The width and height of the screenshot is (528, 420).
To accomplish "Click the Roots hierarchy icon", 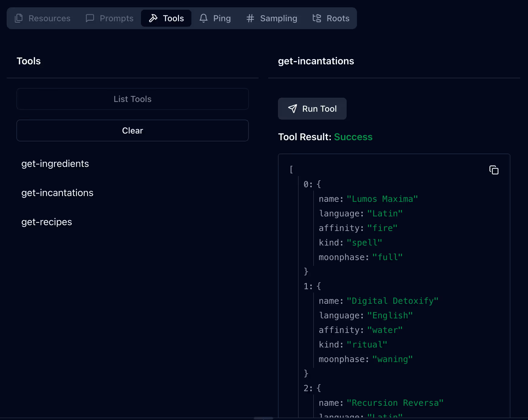I will click(316, 18).
